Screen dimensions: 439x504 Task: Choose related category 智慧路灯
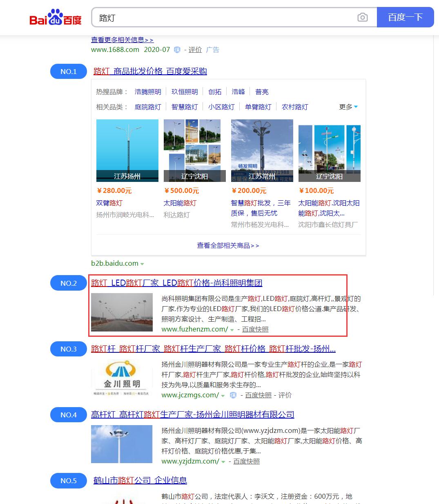coord(185,107)
